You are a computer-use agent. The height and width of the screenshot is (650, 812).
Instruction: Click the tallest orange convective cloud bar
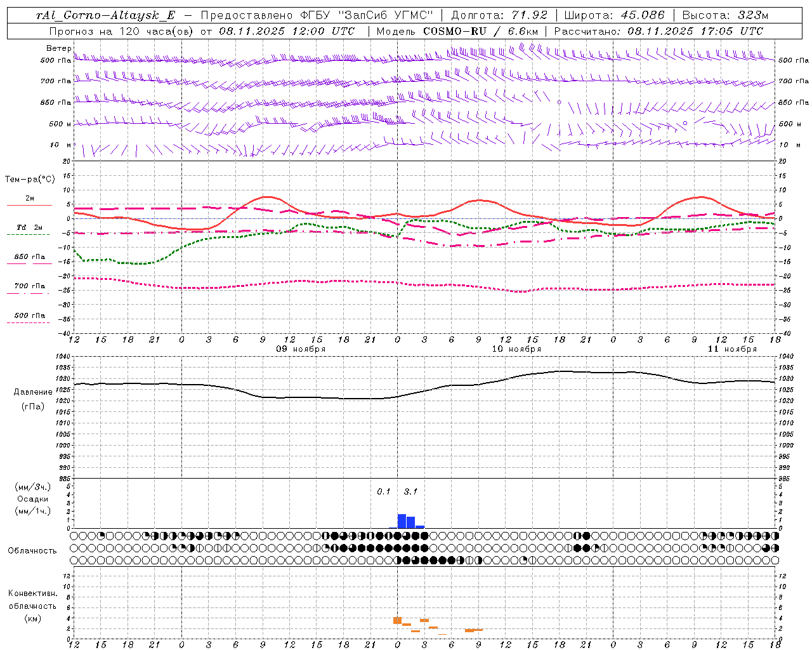[x=398, y=620]
